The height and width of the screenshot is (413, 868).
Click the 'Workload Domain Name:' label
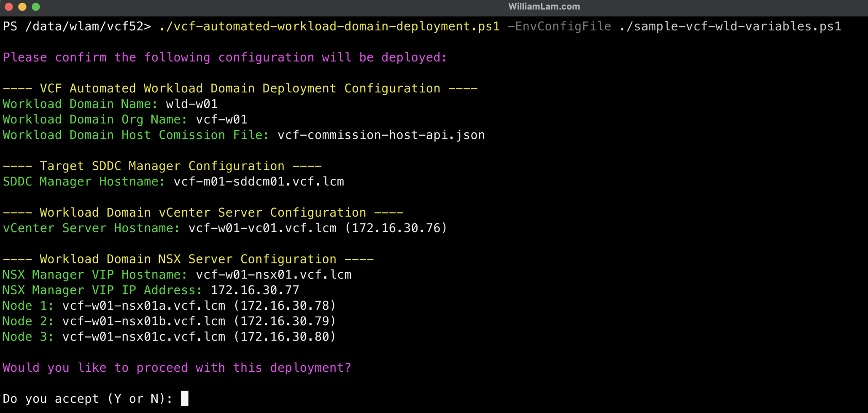click(x=80, y=104)
